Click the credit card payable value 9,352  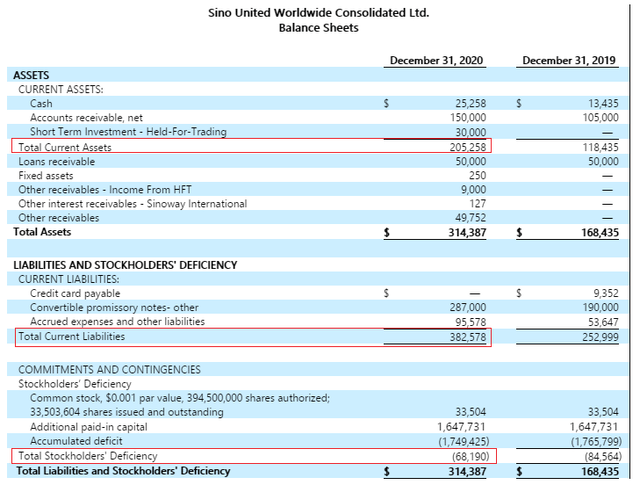click(x=606, y=294)
